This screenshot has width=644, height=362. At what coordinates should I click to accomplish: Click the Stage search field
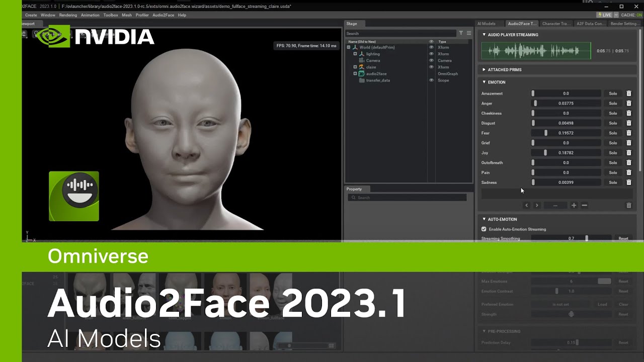pyautogui.click(x=400, y=33)
